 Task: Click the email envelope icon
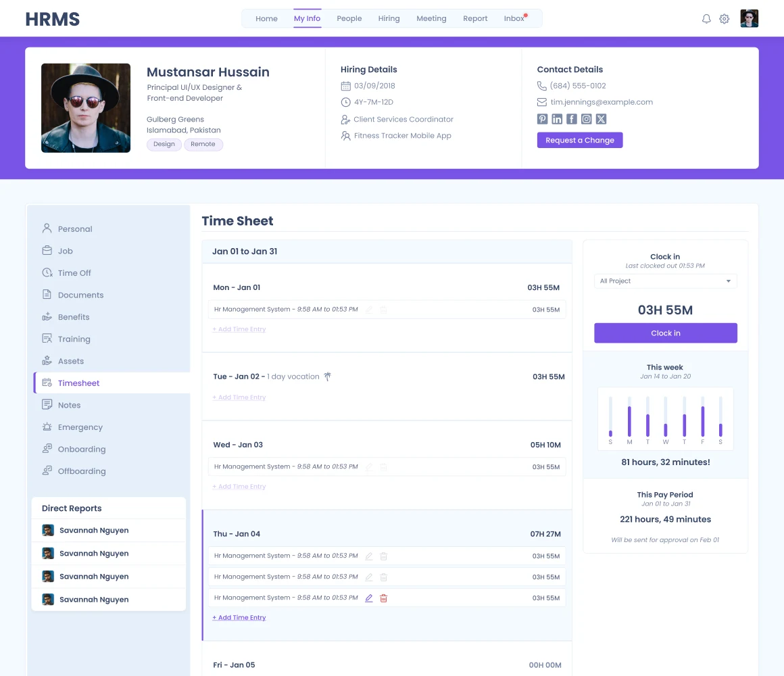(541, 102)
